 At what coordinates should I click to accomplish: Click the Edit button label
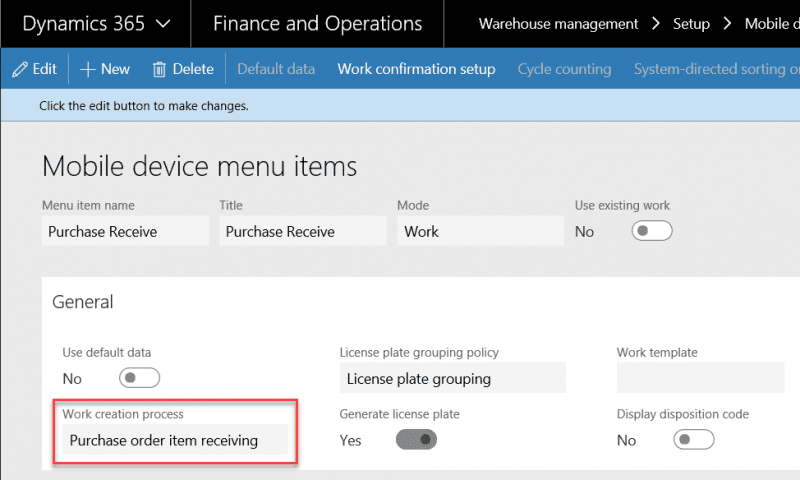(44, 69)
